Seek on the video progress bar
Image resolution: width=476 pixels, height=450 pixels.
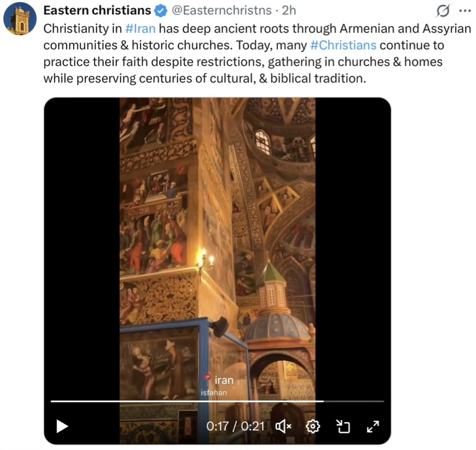[218, 401]
